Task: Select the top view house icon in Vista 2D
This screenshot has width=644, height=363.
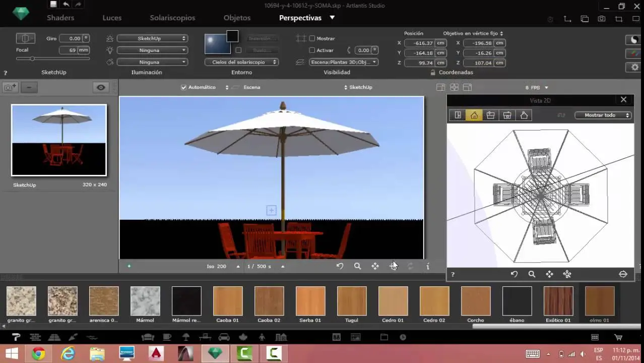Action: (474, 115)
